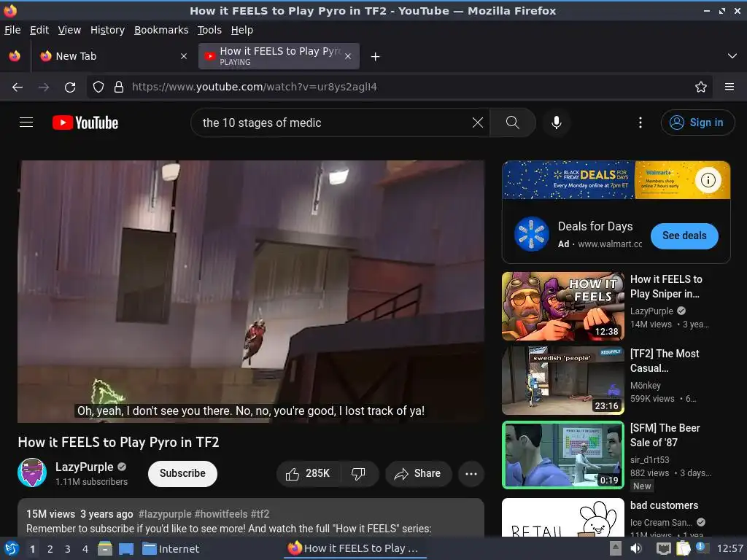Close the How it FEELS tab
This screenshot has width=747, height=560.
coord(348,56)
